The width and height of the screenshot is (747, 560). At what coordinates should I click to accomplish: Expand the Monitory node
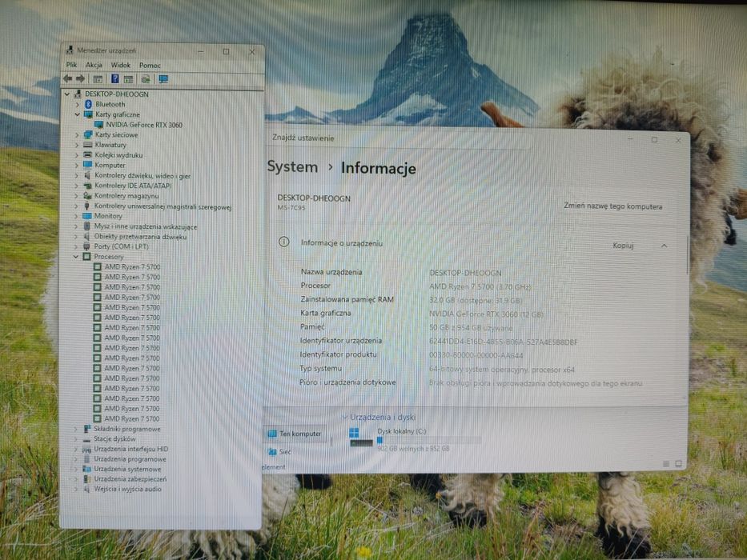coord(76,216)
